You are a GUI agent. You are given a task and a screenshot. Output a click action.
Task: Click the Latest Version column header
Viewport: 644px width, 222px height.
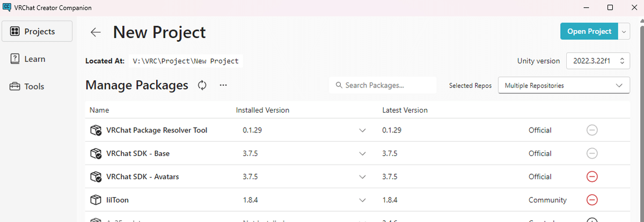pos(405,110)
